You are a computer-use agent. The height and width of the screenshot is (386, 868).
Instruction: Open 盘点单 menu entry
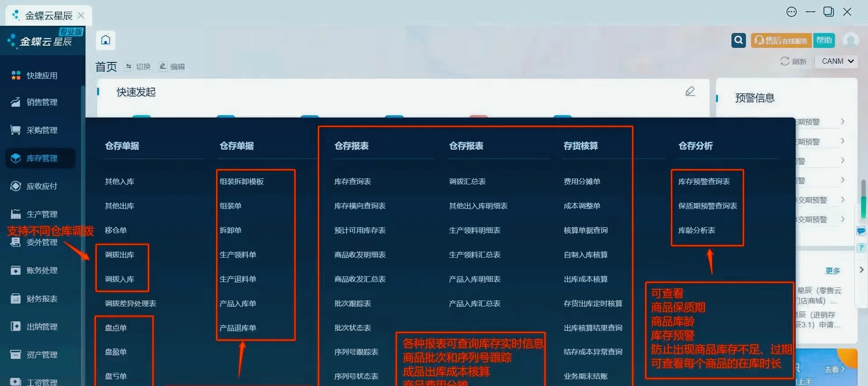point(116,328)
